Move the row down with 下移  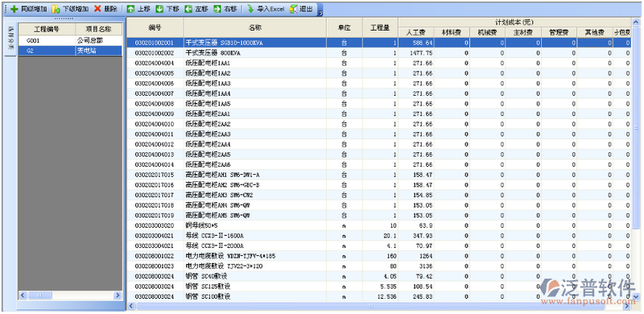[167, 9]
